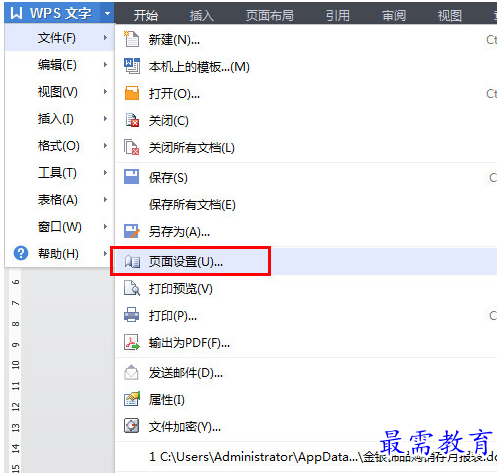Click the Close document icon
Viewport: 501px width, 474px height.
(132, 120)
